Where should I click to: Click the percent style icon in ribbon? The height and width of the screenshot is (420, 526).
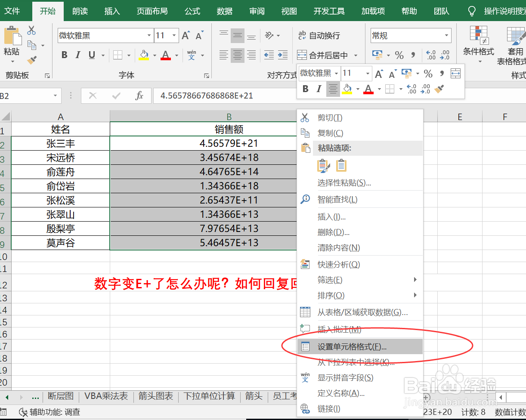tap(399, 55)
